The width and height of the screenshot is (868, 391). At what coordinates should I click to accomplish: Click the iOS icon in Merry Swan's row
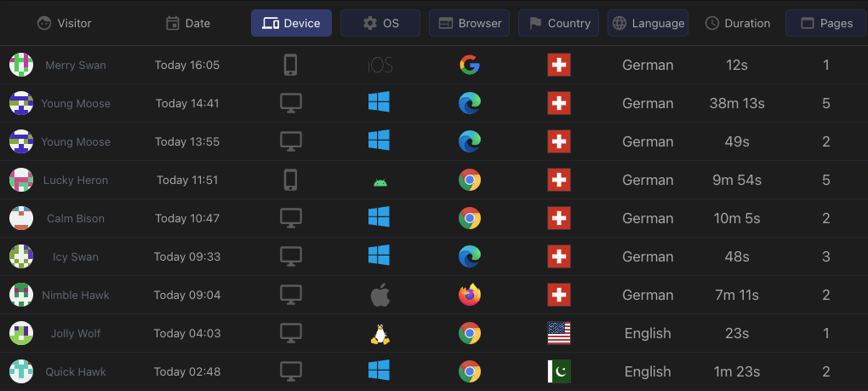pyautogui.click(x=380, y=66)
